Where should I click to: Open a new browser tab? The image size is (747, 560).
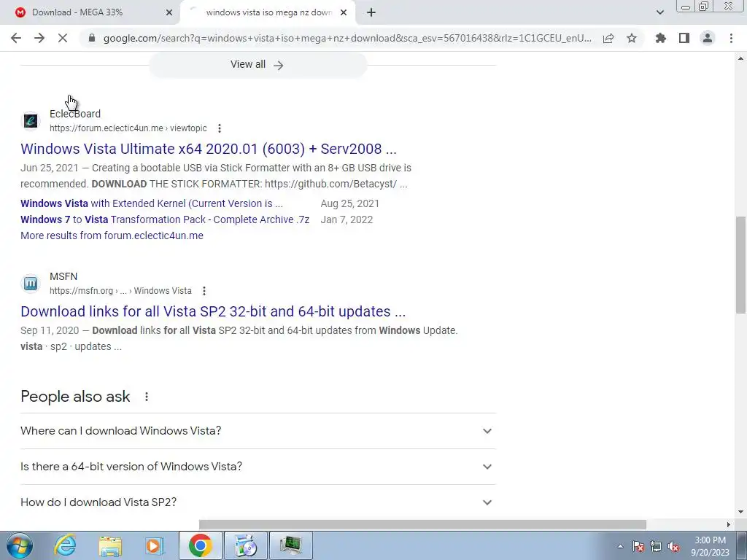click(371, 12)
